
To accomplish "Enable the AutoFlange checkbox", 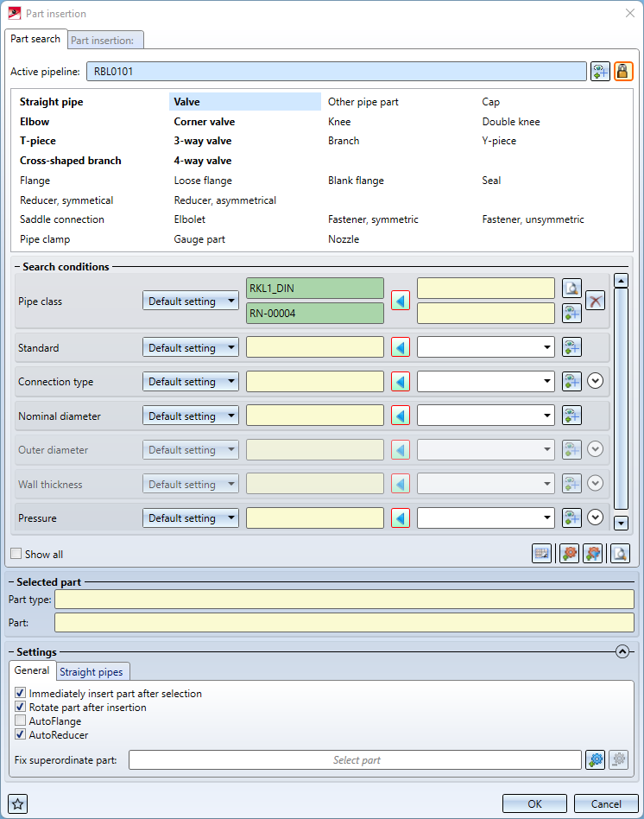I will pyautogui.click(x=21, y=721).
